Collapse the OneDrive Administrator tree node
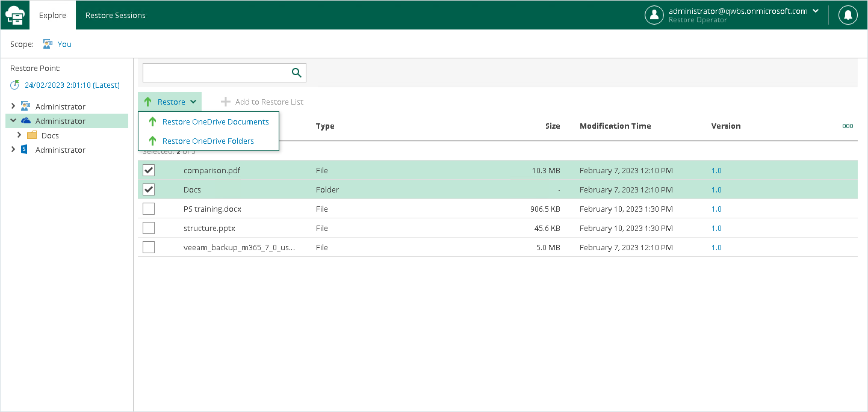Screen dimensions: 868x412 13,121
